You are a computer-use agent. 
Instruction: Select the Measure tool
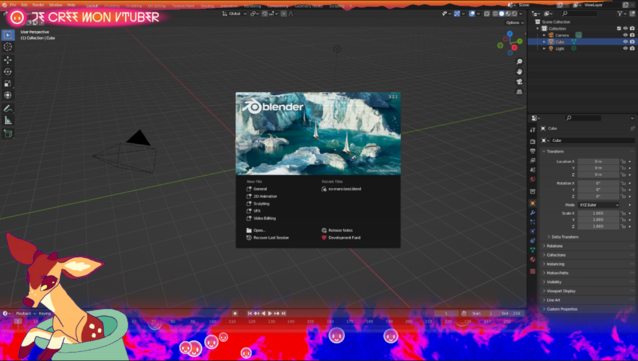(8, 120)
